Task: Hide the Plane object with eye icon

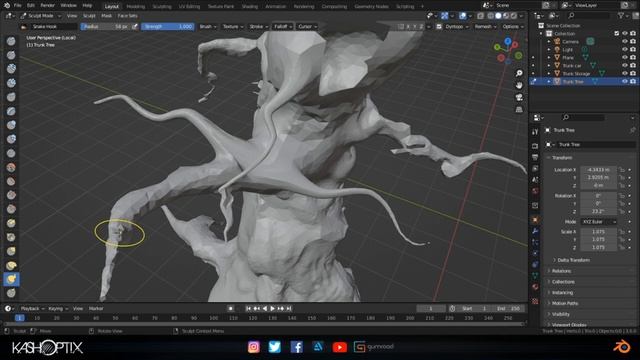Action: [x=624, y=58]
